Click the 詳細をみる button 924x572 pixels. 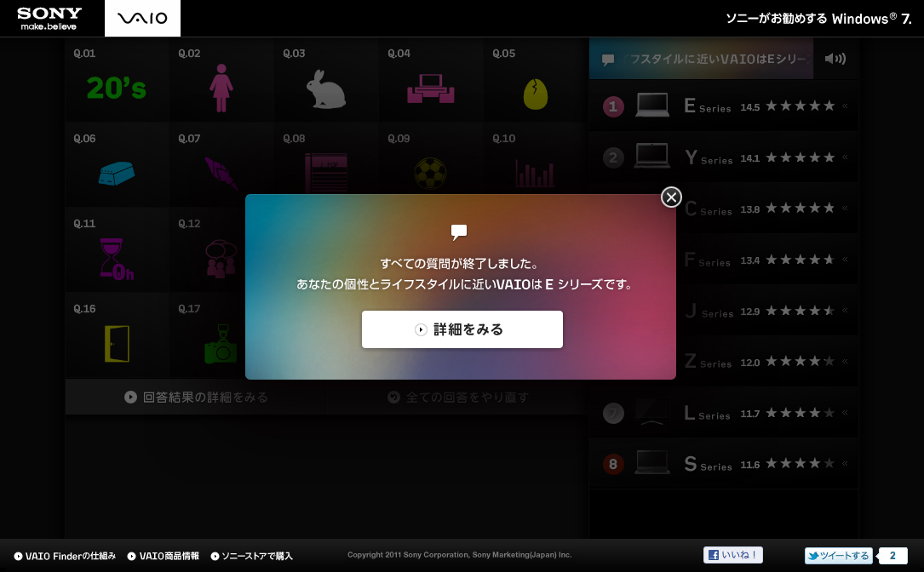click(462, 329)
